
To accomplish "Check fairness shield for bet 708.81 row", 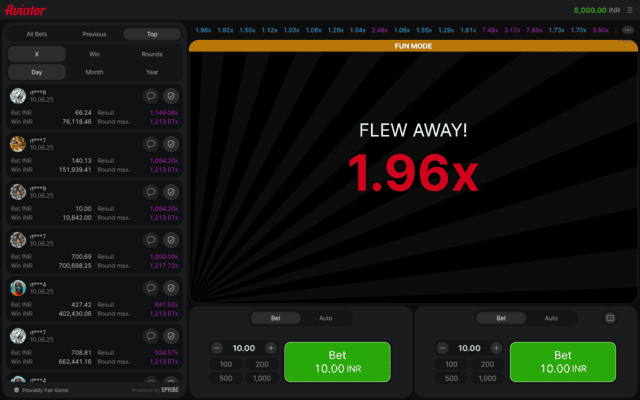I will click(171, 336).
